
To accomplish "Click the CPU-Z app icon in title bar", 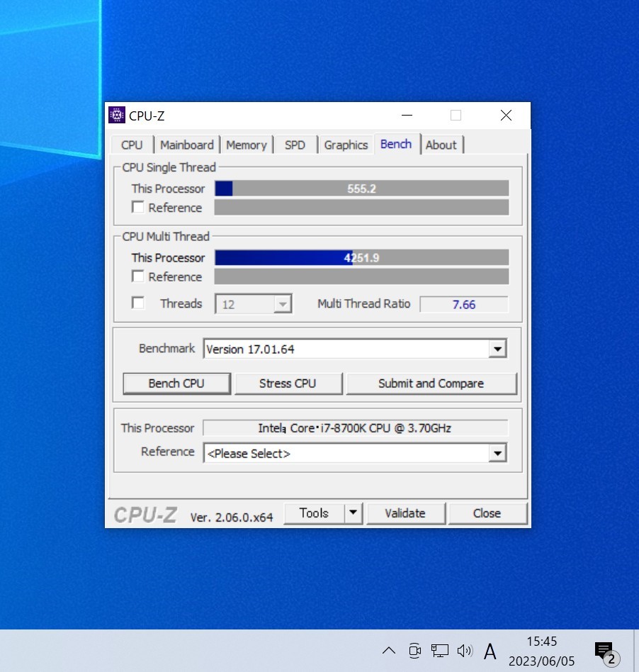I will point(116,116).
